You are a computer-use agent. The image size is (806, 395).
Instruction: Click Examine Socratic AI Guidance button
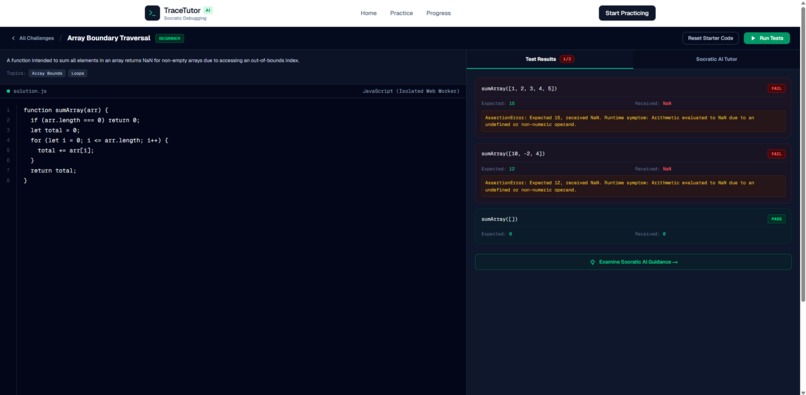(633, 262)
